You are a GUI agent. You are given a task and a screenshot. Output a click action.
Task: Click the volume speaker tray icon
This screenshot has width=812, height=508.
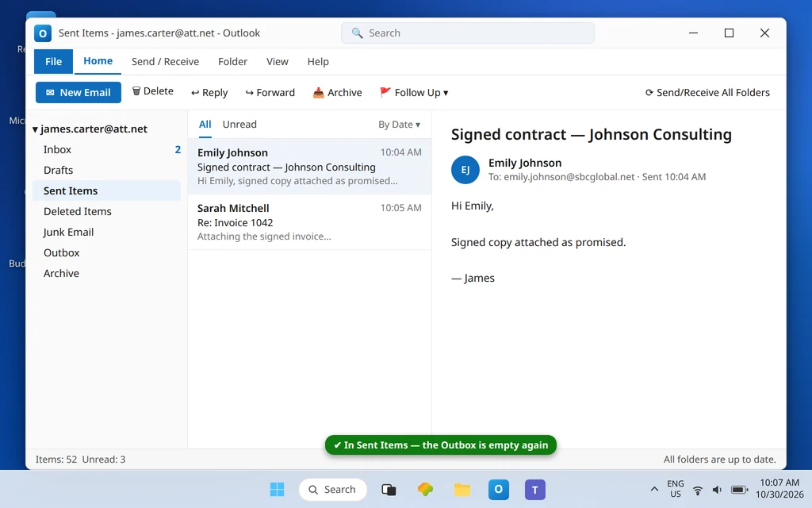[x=717, y=490]
